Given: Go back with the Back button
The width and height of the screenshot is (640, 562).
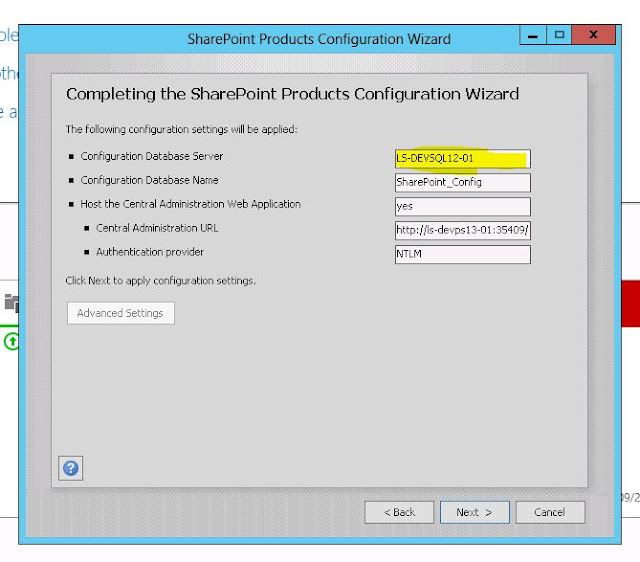Looking at the screenshot, I should click(399, 512).
